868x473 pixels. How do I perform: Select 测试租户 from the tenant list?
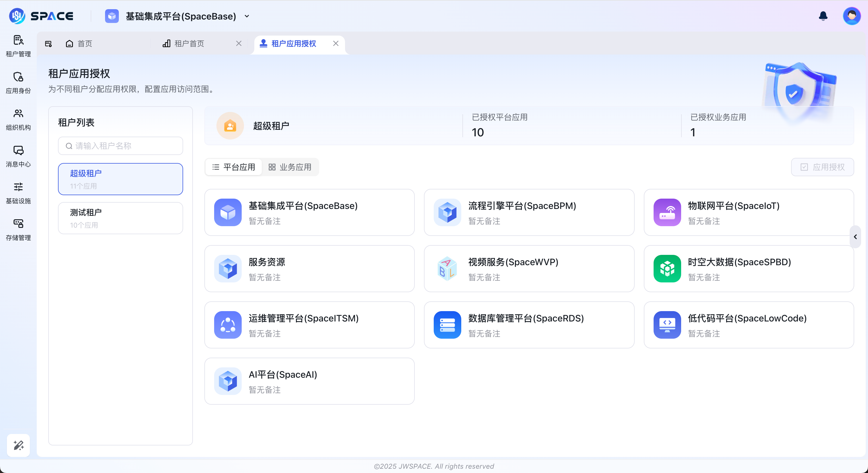(120, 218)
